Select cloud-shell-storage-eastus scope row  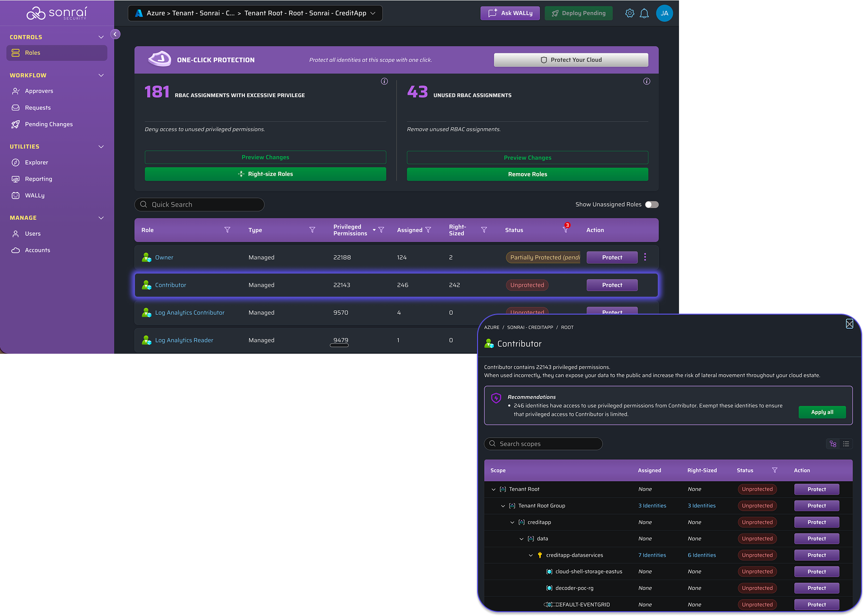(668, 572)
